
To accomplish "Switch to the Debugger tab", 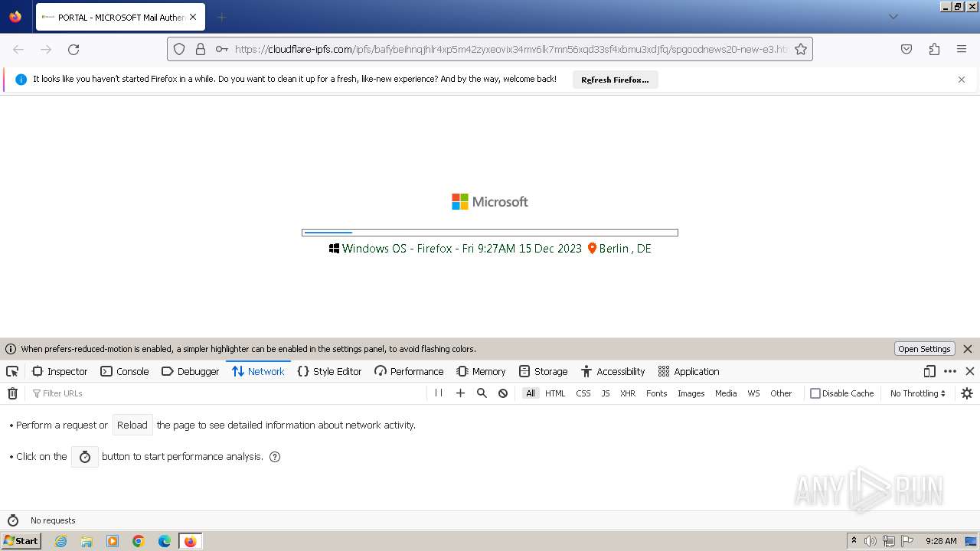I will [190, 371].
